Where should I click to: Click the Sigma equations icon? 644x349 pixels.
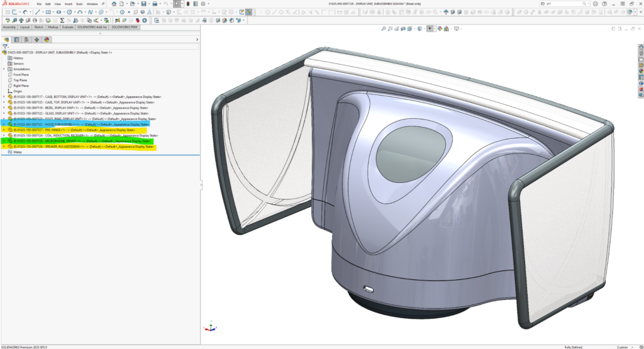[x=62, y=20]
